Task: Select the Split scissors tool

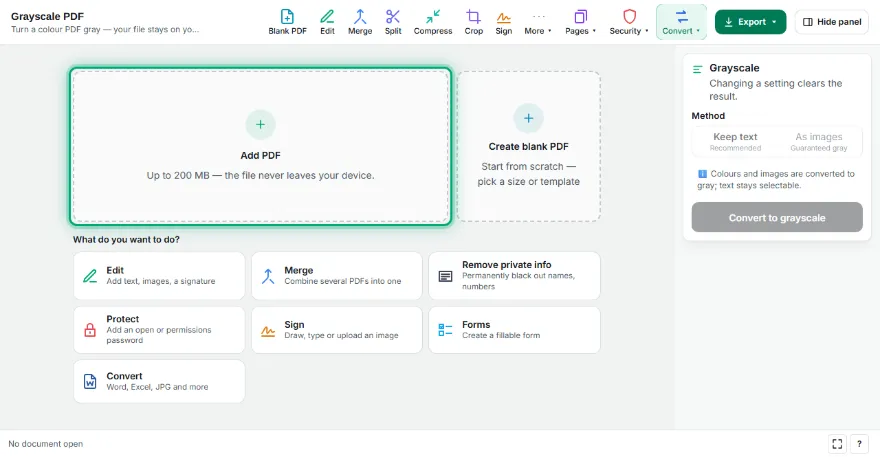Action: point(393,22)
